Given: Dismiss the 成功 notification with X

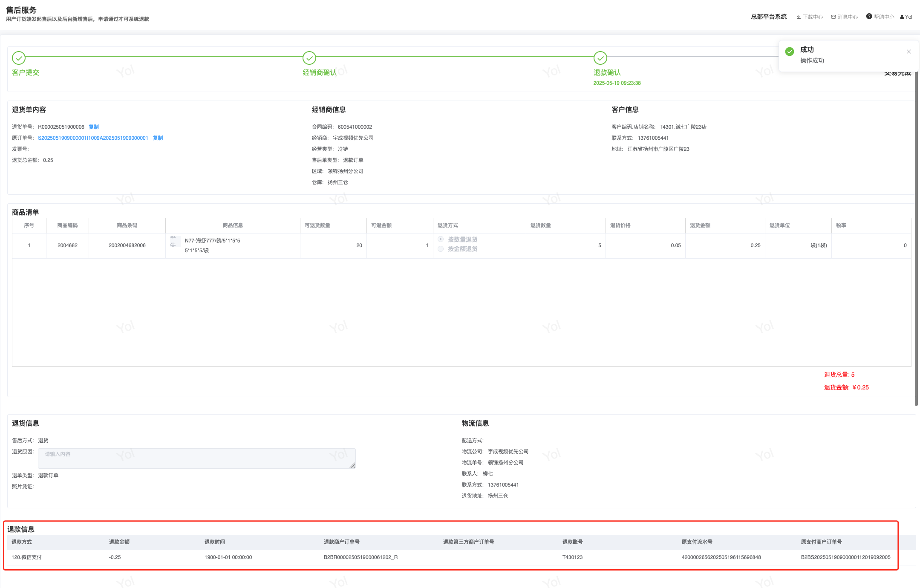Looking at the screenshot, I should tap(909, 52).
